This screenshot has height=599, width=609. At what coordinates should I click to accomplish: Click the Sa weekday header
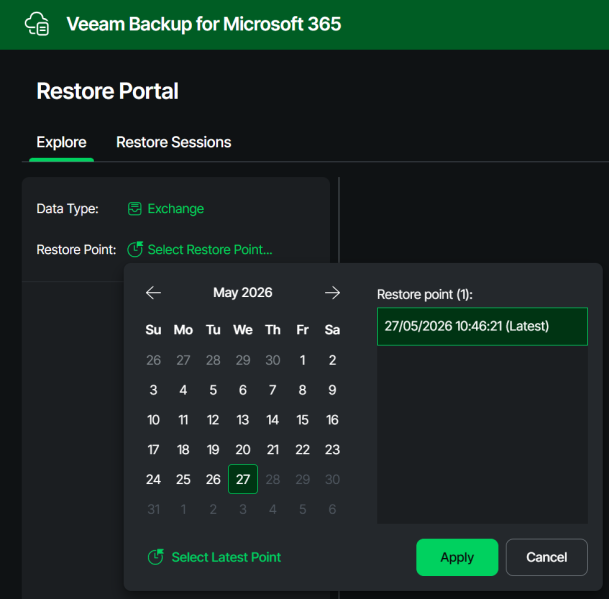(x=332, y=330)
